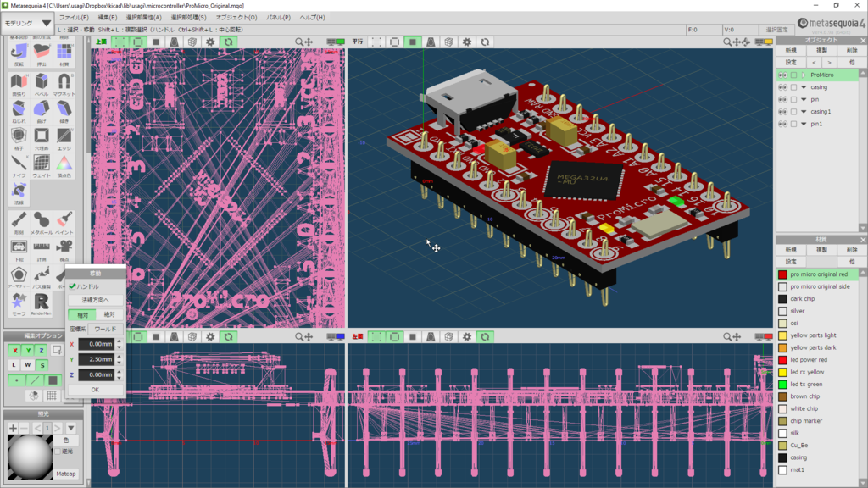Click the lighting sphere preview
This screenshot has height=488, width=868.
pyautogui.click(x=30, y=457)
